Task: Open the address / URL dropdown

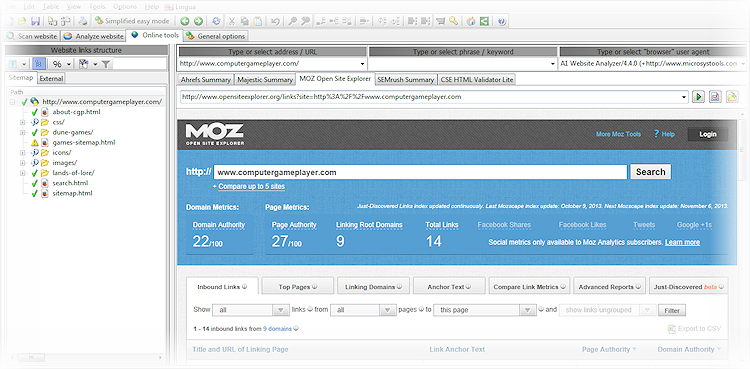Action: (362, 64)
